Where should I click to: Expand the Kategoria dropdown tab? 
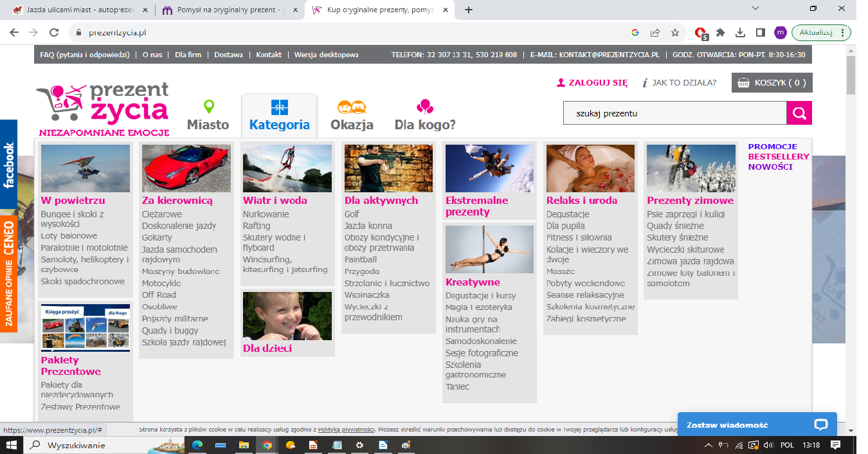click(279, 116)
